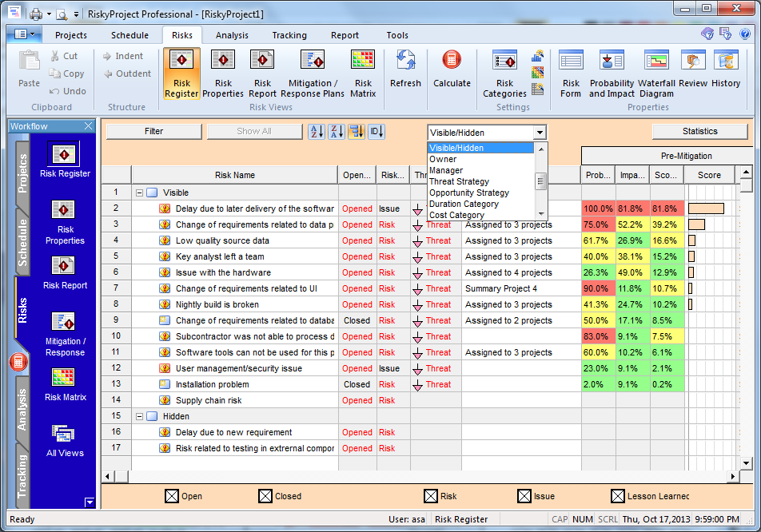Screen dimensions: 761x532
Task: Switch to the Analysis ribbon tab
Action: click(x=235, y=35)
